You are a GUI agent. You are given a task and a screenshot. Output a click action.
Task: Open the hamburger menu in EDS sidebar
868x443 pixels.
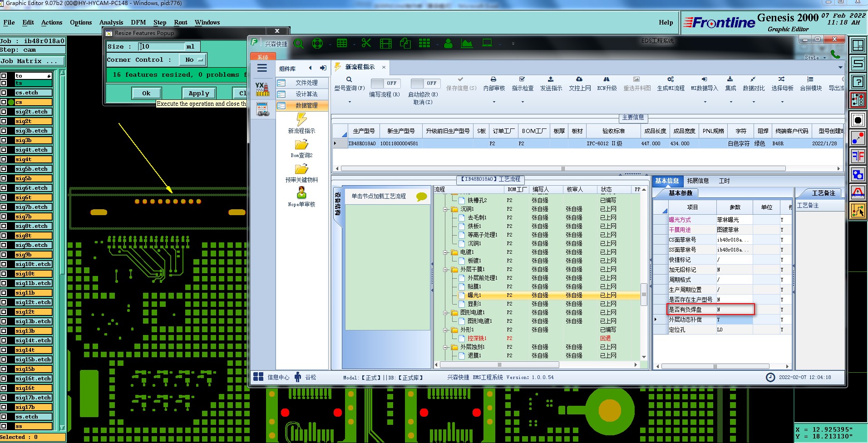pyautogui.click(x=262, y=68)
